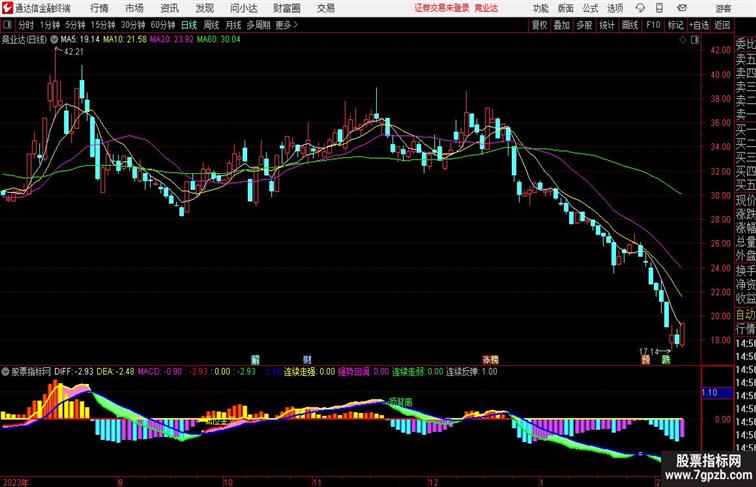Viewport: 756px width, 487px height.
Task: Click the green 跌 event marker
Action: [x=666, y=359]
